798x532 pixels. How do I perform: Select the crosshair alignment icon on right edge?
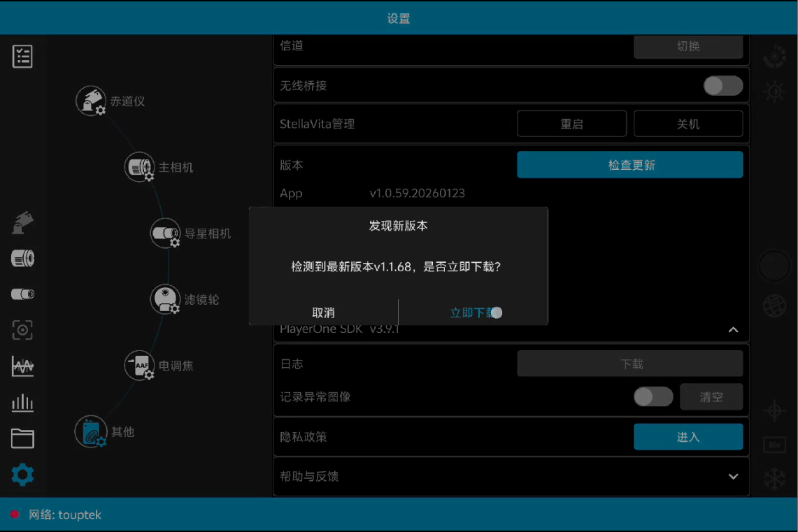pos(774,412)
